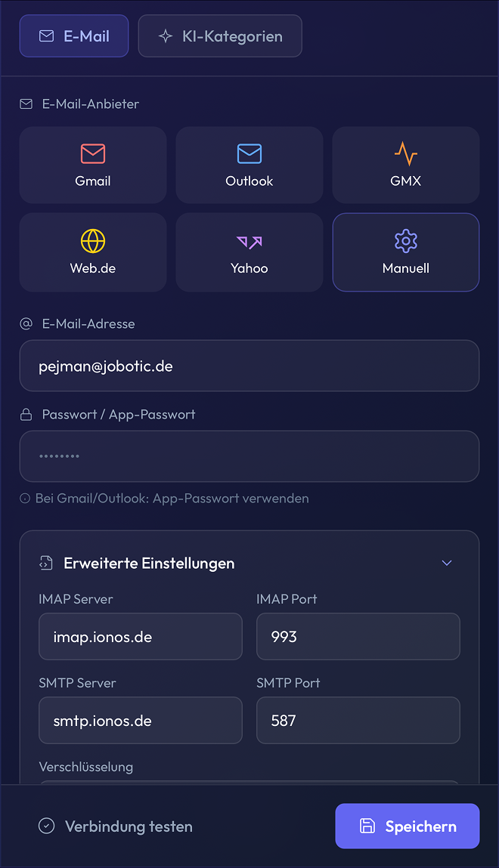Switch to the E-Mail tab

coord(74,36)
